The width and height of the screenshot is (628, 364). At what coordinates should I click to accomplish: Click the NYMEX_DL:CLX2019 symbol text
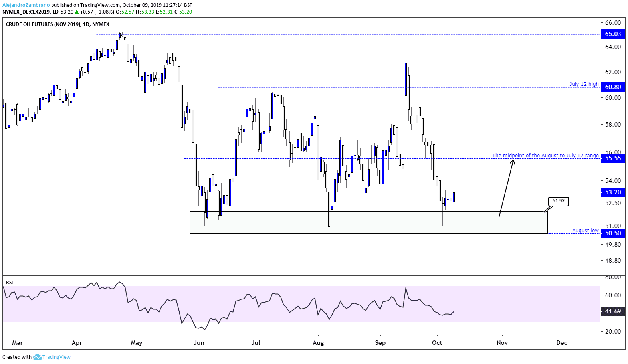pyautogui.click(x=26, y=12)
